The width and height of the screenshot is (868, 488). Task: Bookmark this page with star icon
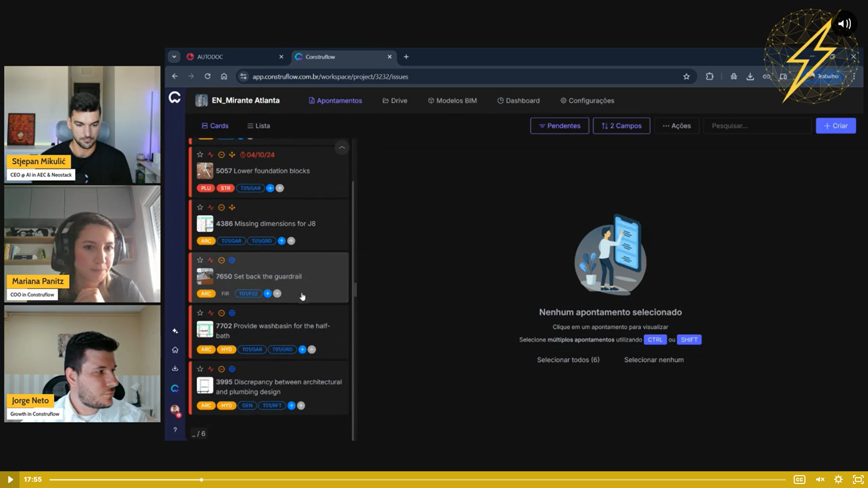coord(686,76)
